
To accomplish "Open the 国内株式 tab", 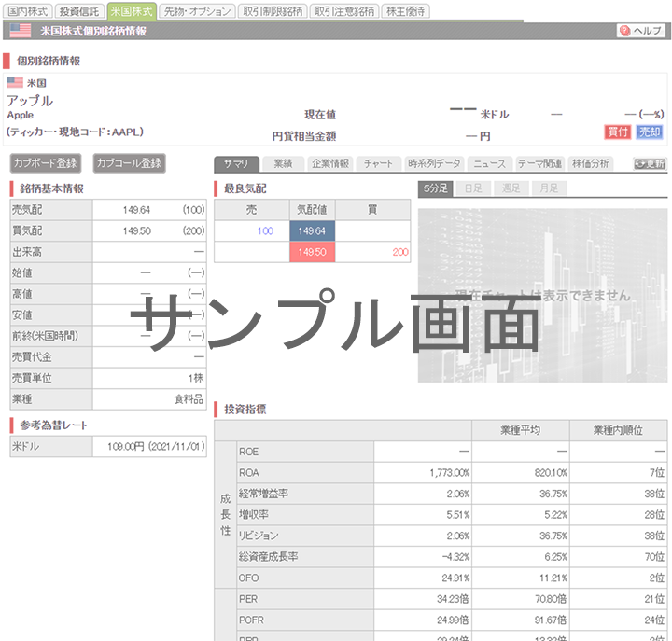I will point(28,11).
